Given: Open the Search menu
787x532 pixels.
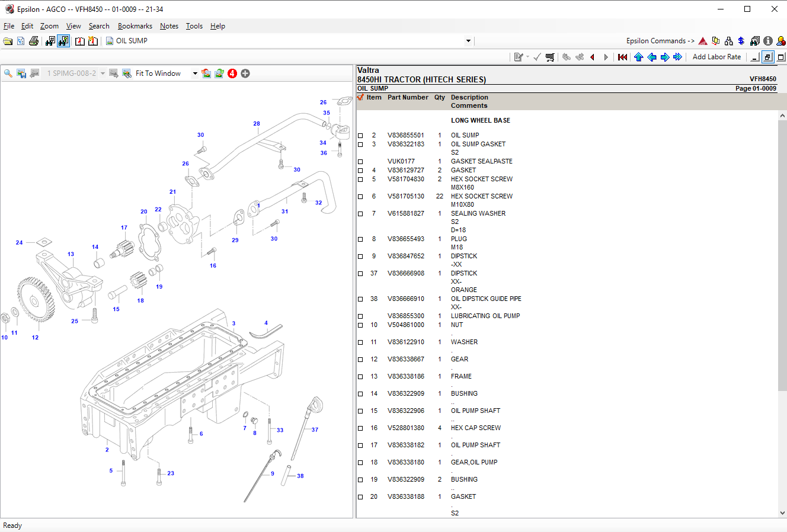Looking at the screenshot, I should 99,26.
